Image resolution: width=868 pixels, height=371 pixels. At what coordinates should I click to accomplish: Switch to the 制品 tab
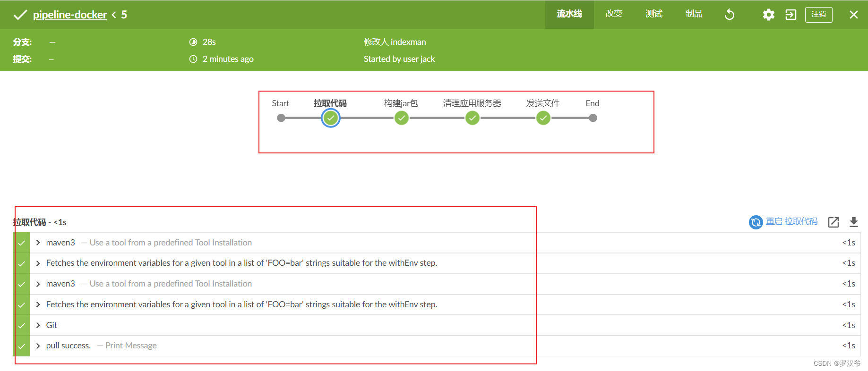(694, 14)
